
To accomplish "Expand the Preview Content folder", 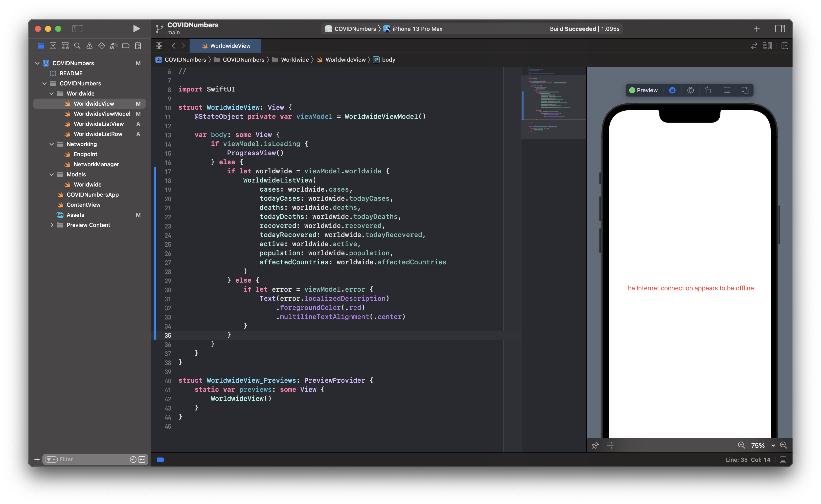I will click(52, 225).
